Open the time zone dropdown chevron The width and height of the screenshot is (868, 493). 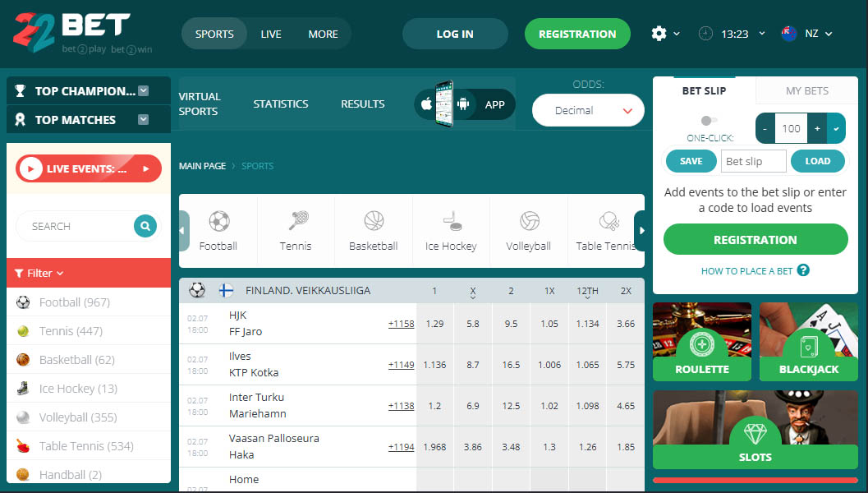pyautogui.click(x=762, y=33)
